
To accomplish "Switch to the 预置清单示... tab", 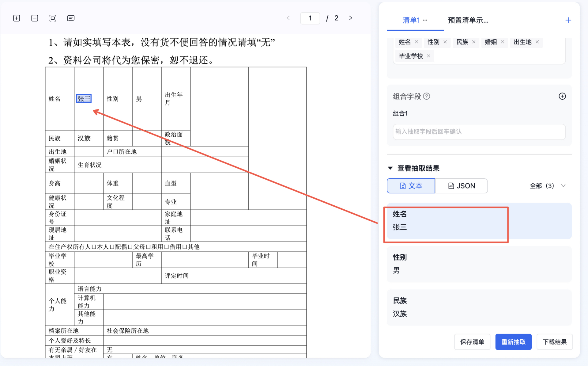I will click(468, 20).
